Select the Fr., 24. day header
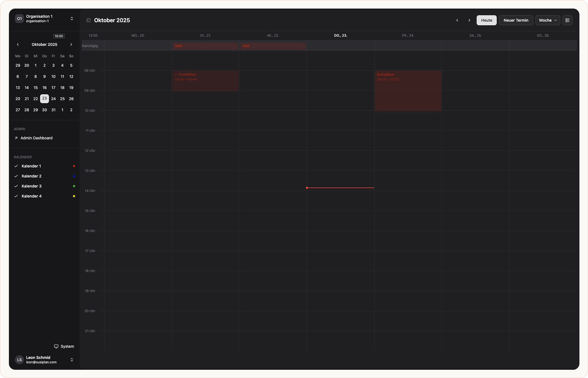This screenshot has height=378, width=588. tap(408, 36)
